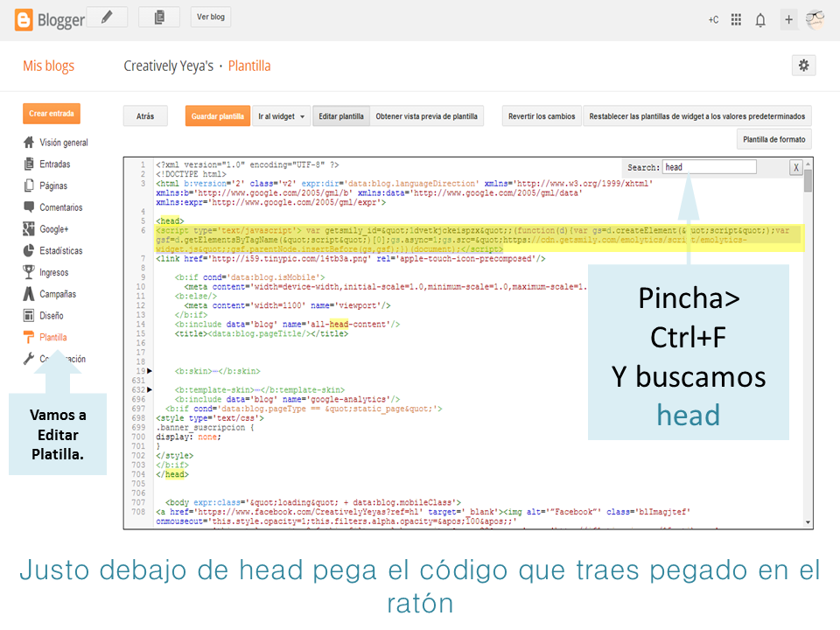Click the link href tinypic line 7

tap(351, 258)
